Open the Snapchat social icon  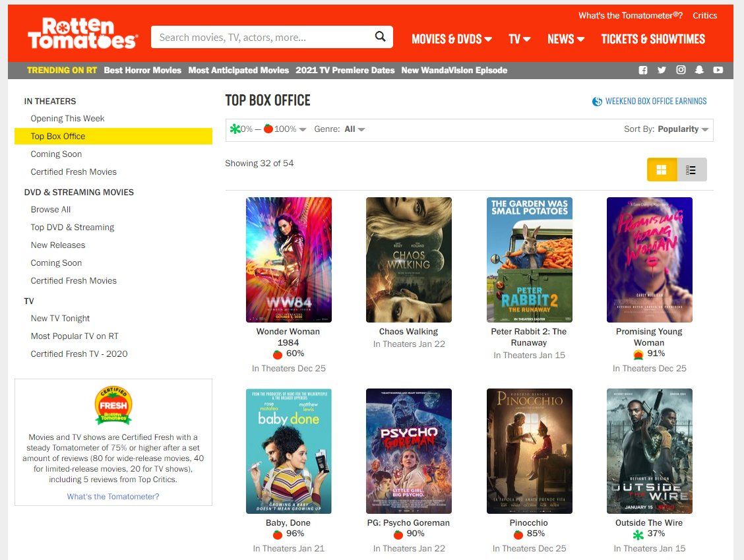coord(699,70)
